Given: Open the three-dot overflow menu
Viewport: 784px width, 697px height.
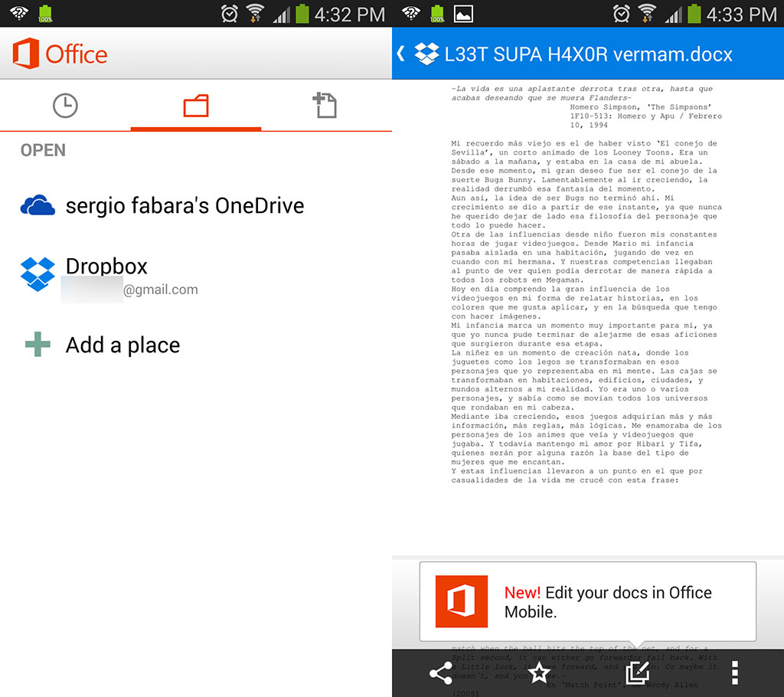Looking at the screenshot, I should coord(735,673).
